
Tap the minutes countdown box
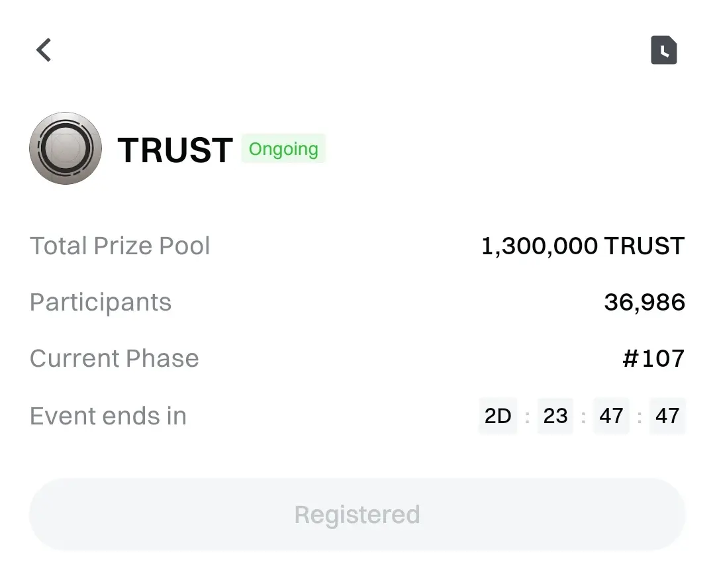click(x=611, y=416)
